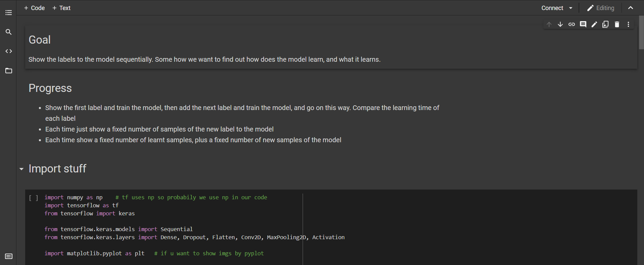Copy link to cell icon
The width and height of the screenshot is (644, 265).
[x=572, y=24]
